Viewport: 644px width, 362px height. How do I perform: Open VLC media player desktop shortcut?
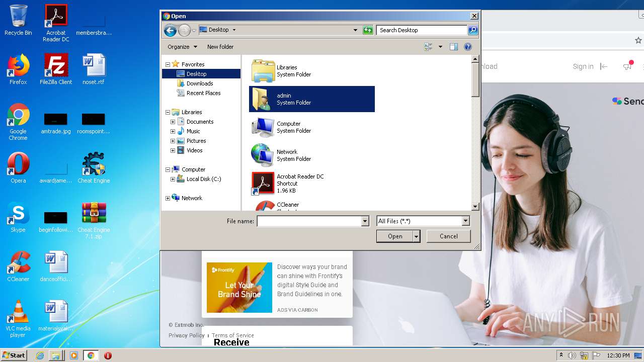18,319
